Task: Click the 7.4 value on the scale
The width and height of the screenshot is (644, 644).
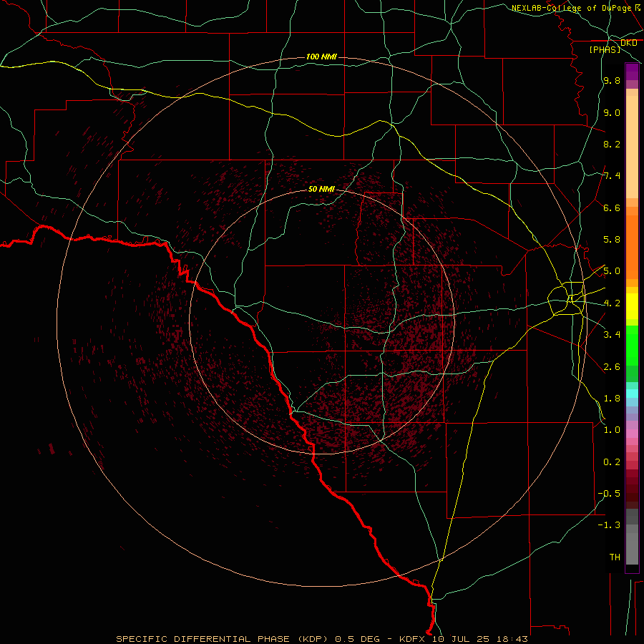Action: click(612, 176)
